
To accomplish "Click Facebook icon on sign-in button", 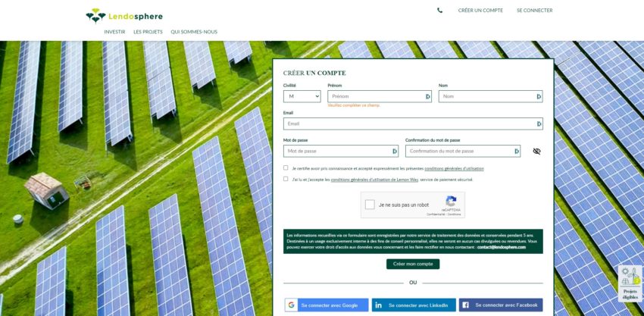I will point(465,305).
